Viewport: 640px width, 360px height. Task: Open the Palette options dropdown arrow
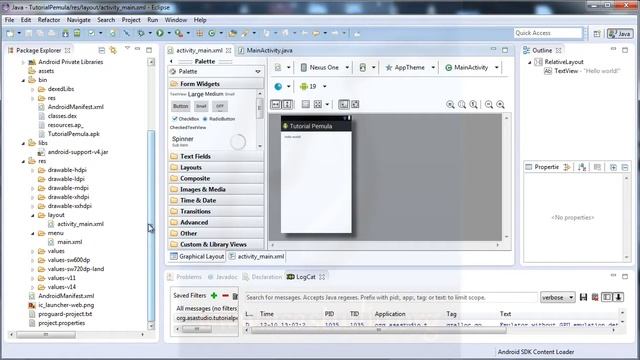[258, 72]
